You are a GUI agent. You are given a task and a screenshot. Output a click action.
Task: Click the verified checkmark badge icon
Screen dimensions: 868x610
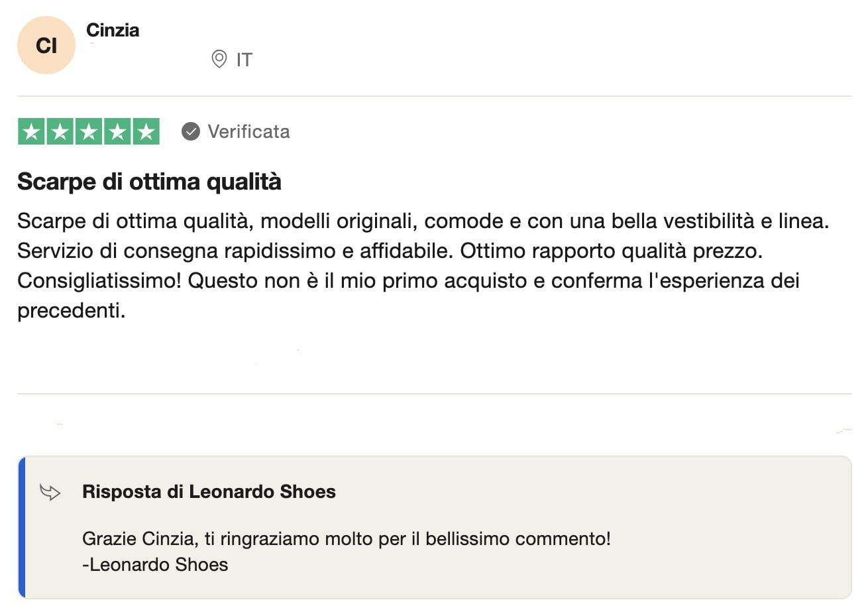(x=191, y=131)
